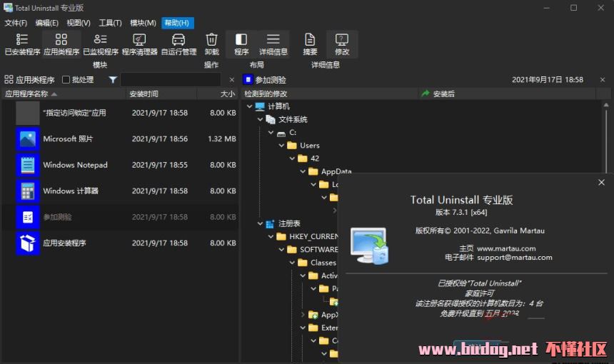Enable the 批处理 checkbox

click(x=66, y=80)
